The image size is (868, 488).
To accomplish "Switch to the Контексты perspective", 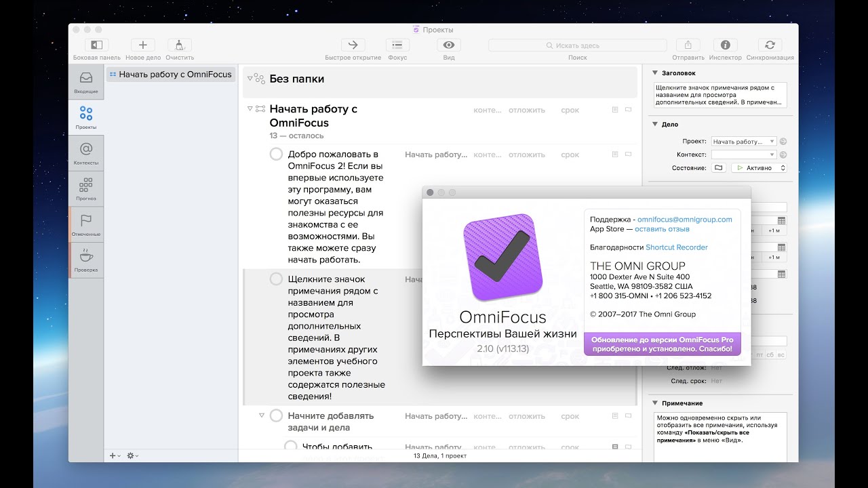I will [86, 153].
